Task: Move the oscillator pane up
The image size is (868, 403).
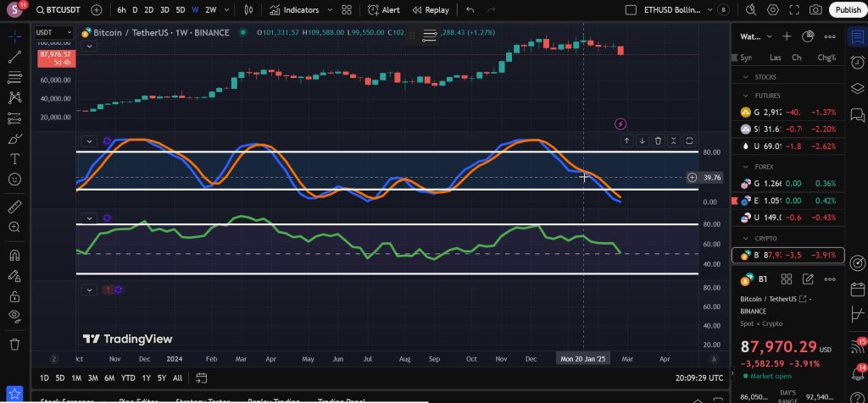Action: (626, 141)
